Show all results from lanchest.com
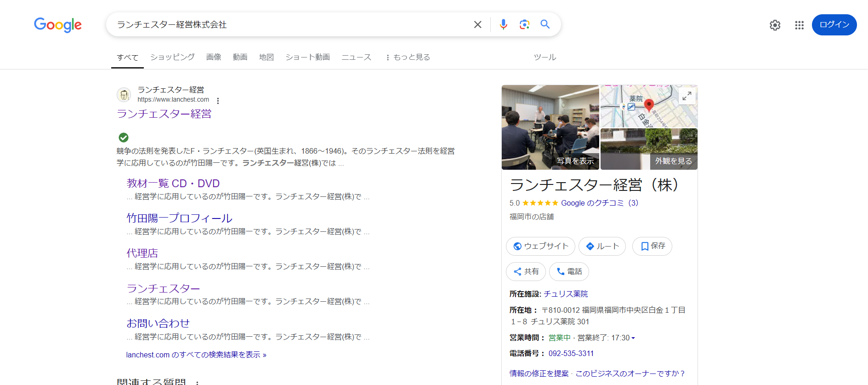Image resolution: width=868 pixels, height=385 pixels. pyautogui.click(x=196, y=355)
